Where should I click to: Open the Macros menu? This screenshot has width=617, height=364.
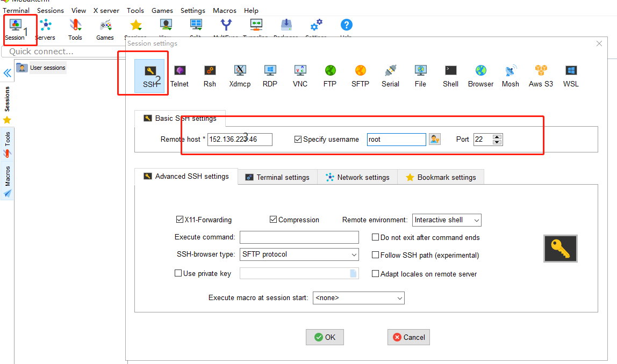[x=225, y=11]
